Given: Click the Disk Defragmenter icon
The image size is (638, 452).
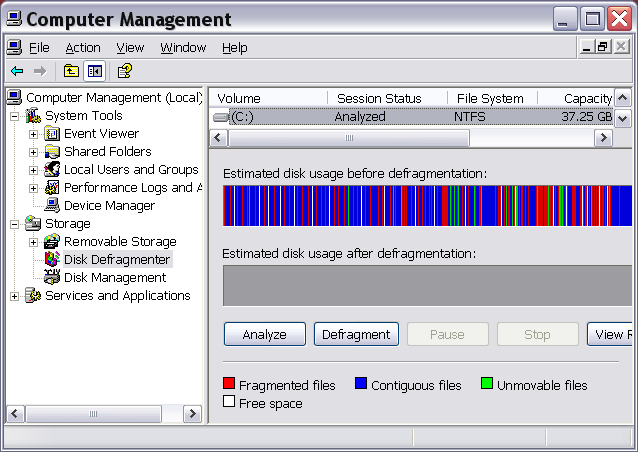Looking at the screenshot, I should click(x=52, y=259).
